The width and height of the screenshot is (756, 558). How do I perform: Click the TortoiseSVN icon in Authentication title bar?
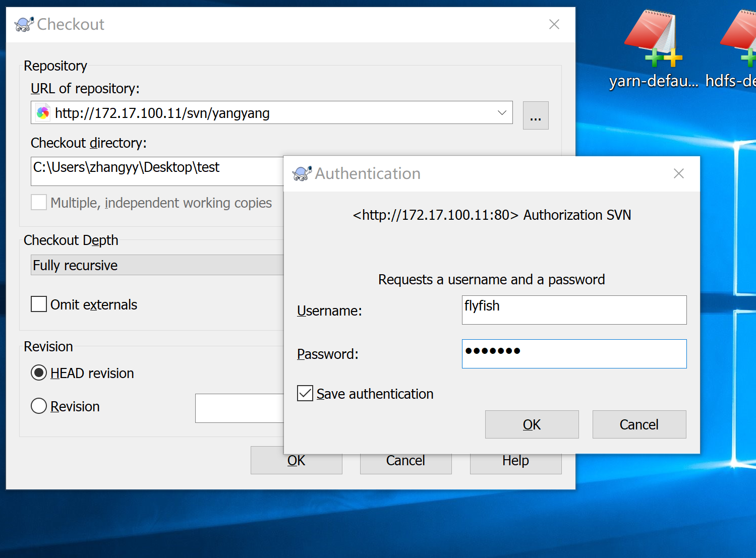302,173
